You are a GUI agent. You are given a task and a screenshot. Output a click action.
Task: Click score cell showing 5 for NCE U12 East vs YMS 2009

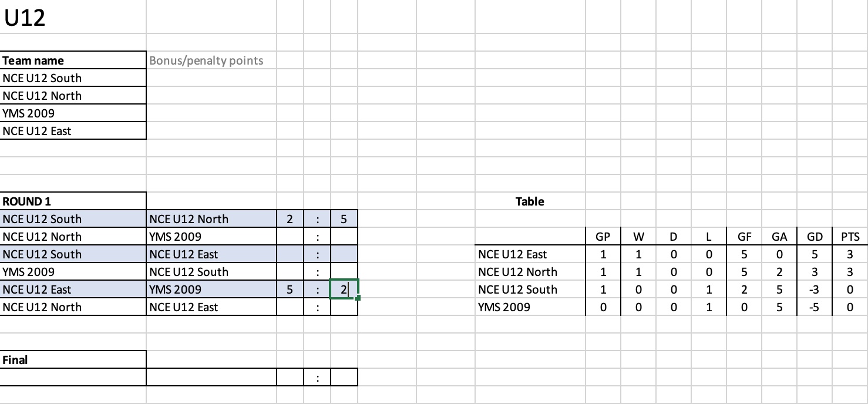tap(290, 289)
